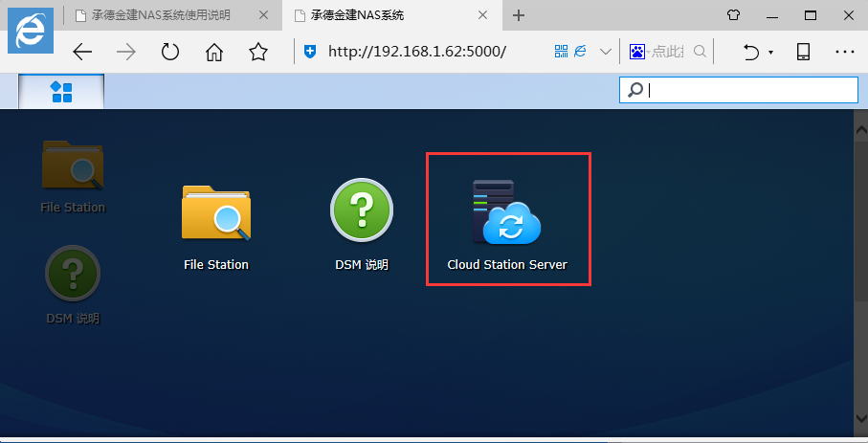Switch browser engine mode icon

click(x=580, y=52)
